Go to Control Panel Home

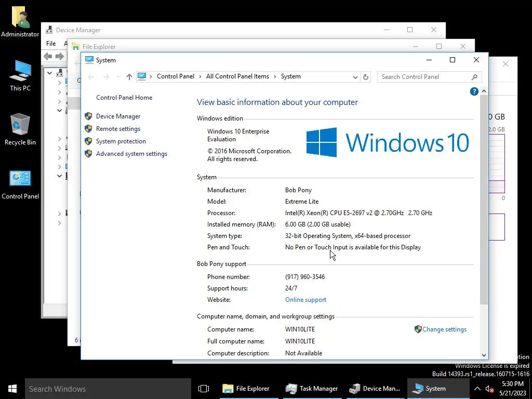124,98
